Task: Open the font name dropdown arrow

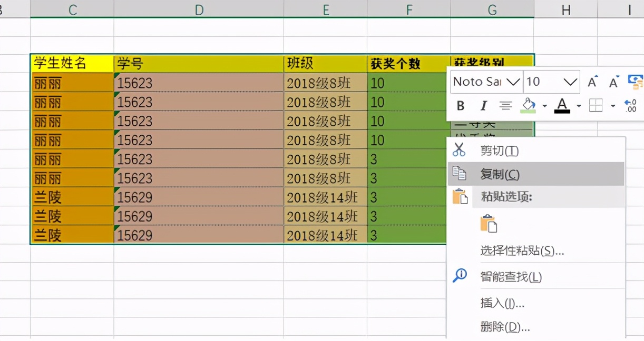Action: pos(513,82)
